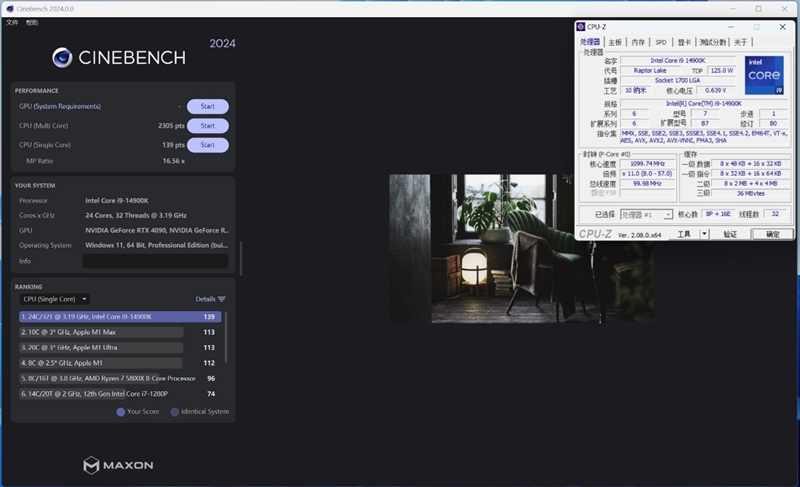Select the 8C Apple M1 ranking row
This screenshot has width=800, height=487.
pos(120,363)
